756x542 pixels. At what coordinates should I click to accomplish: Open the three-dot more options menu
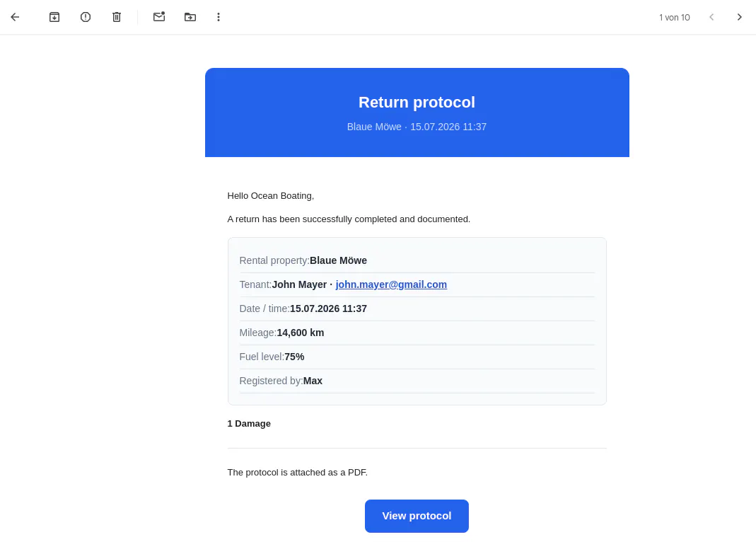click(x=219, y=18)
